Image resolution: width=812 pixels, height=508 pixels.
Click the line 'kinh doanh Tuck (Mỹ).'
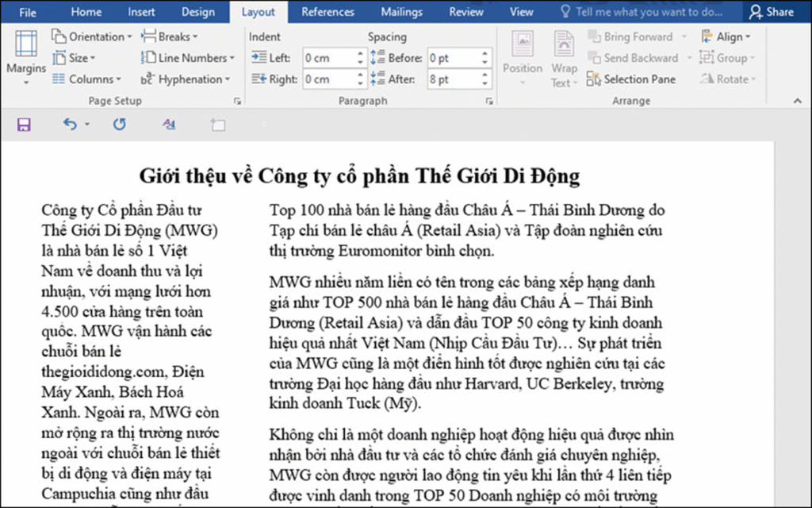coord(346,403)
